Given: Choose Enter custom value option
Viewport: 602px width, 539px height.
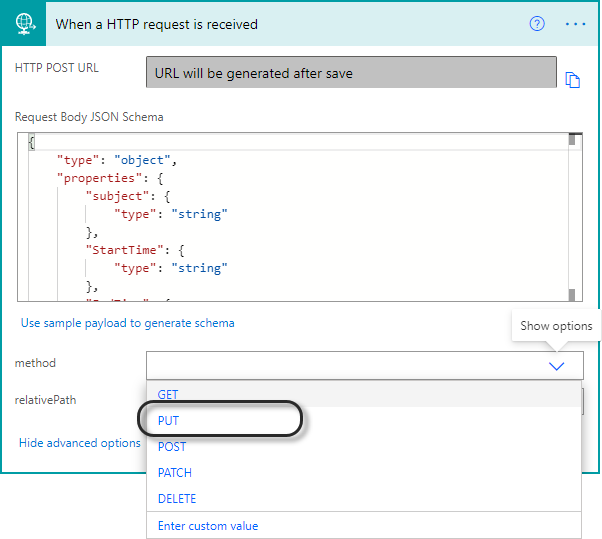Looking at the screenshot, I should [x=363, y=526].
